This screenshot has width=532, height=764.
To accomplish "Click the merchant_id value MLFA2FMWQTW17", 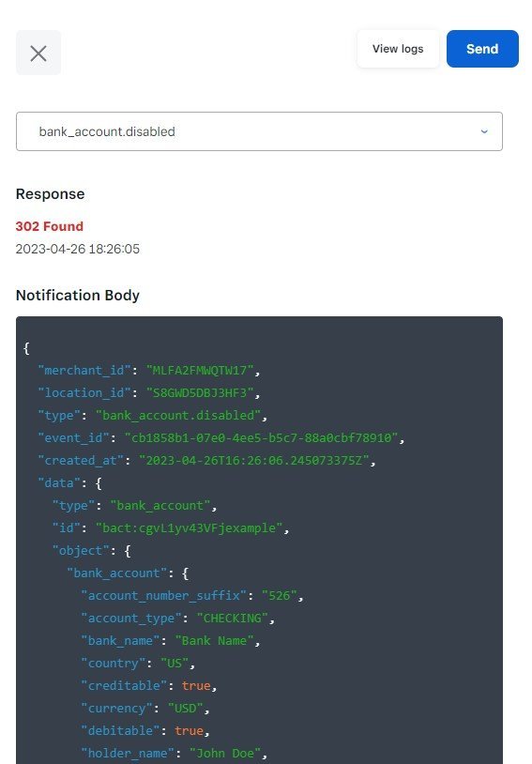I will point(200,371).
